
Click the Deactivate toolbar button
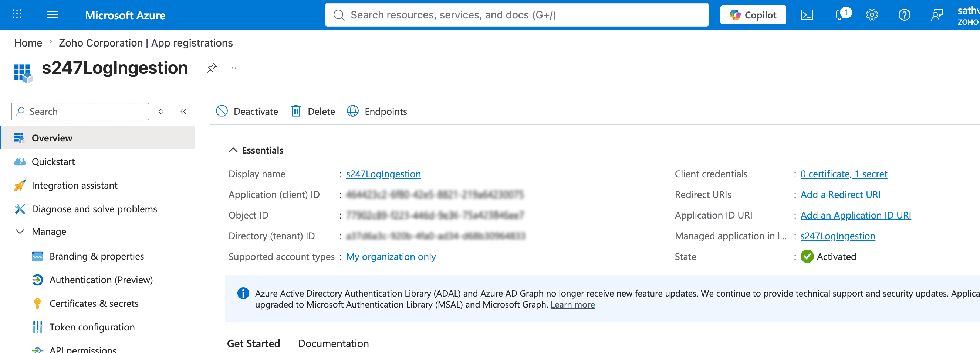tap(247, 112)
